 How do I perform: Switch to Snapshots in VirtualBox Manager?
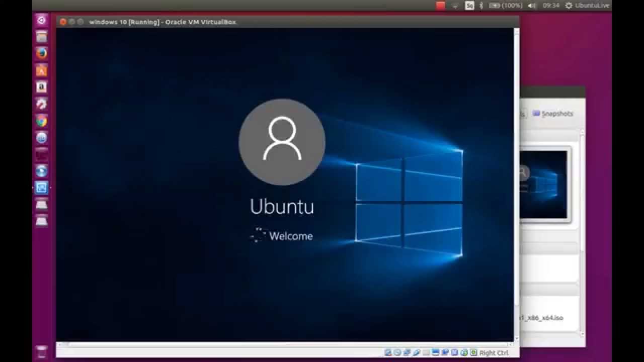[553, 114]
